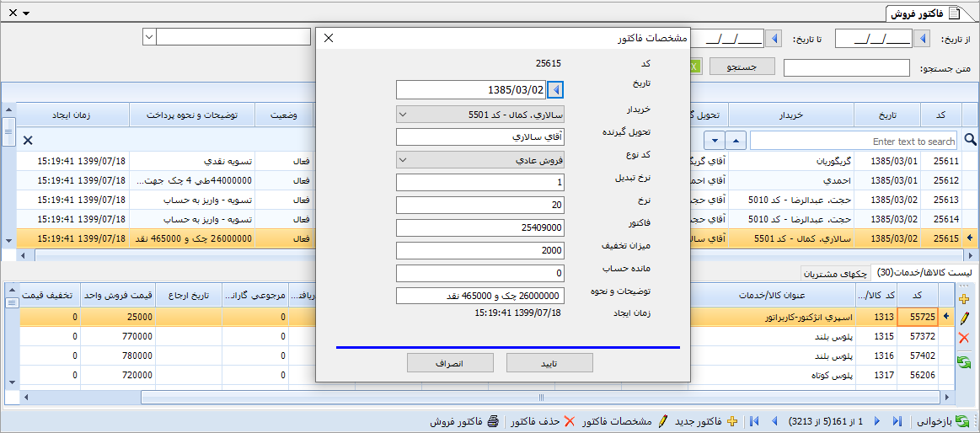
Task: Click the Enter text to search box
Action: tap(854, 142)
